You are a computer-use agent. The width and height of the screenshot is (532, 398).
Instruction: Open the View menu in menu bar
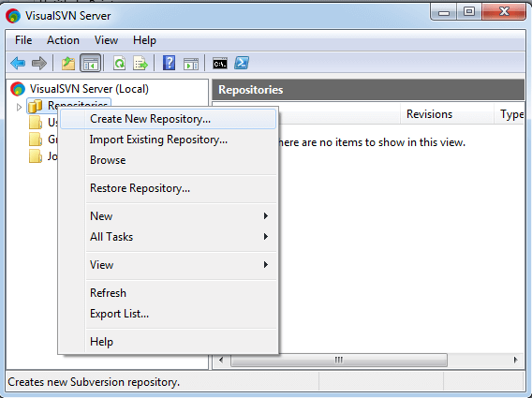(x=106, y=40)
